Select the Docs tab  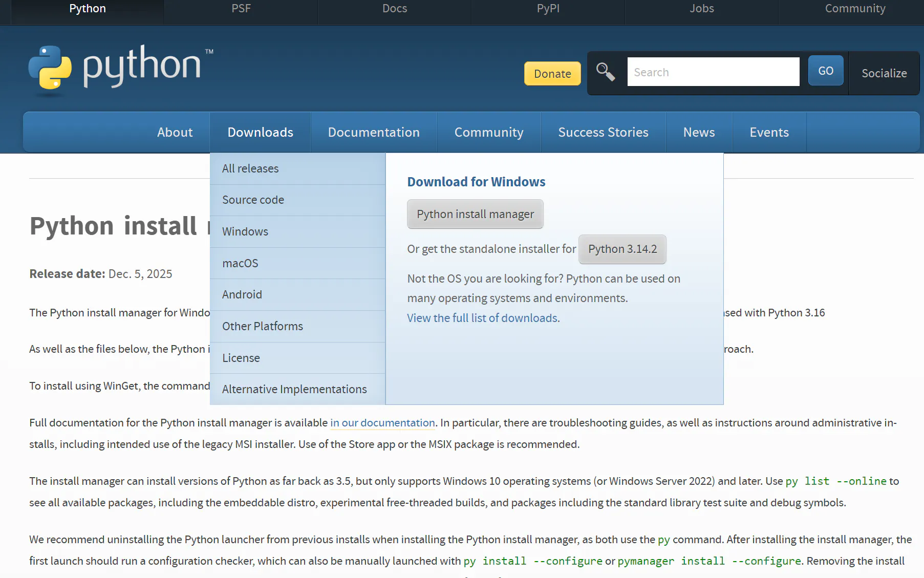tap(394, 8)
